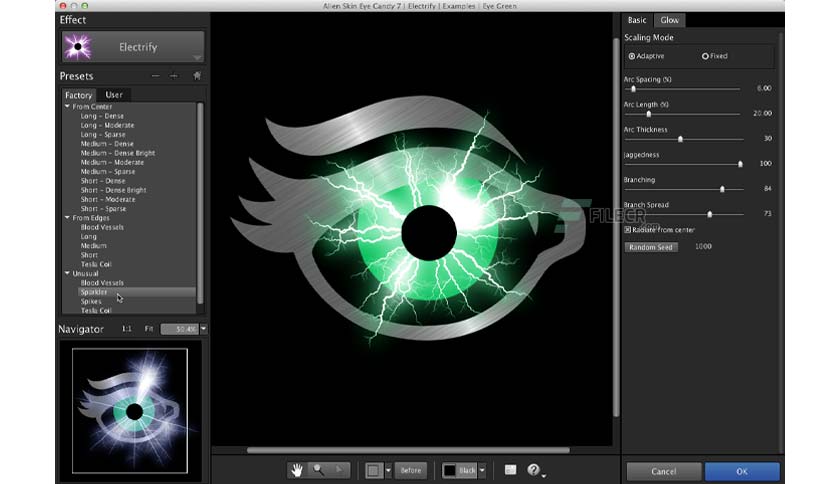Viewport: 836px width, 484px height.
Task: Click the OK button
Action: click(742, 471)
